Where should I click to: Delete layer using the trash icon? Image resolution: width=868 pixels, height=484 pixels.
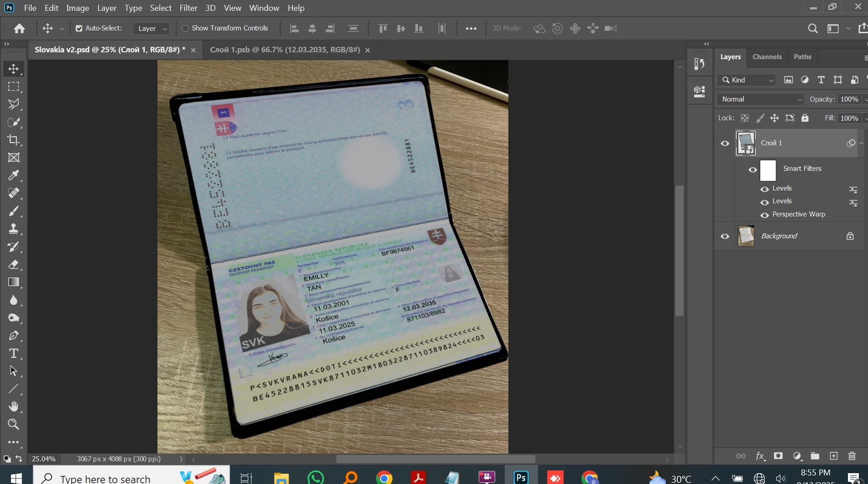pos(852,456)
